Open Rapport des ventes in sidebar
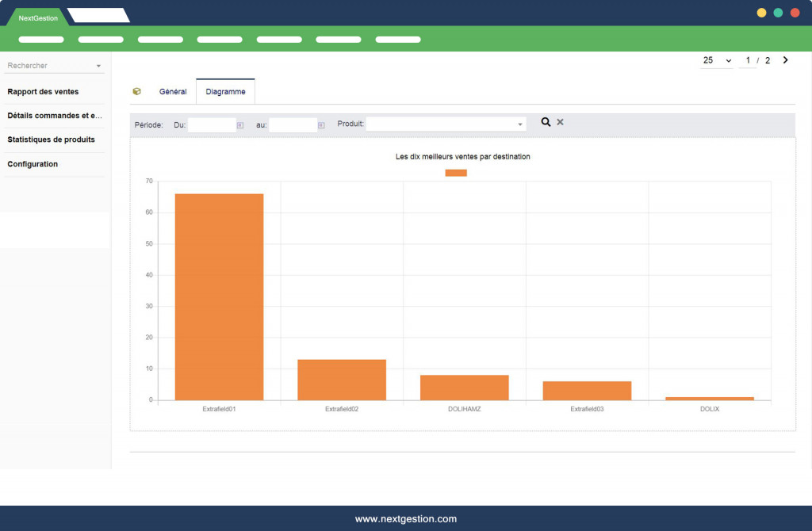This screenshot has height=531, width=812. point(44,92)
